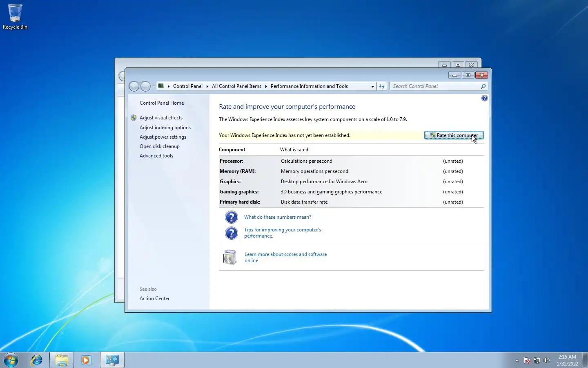Click the shield icon beside Adjust visual effects

pos(134,118)
